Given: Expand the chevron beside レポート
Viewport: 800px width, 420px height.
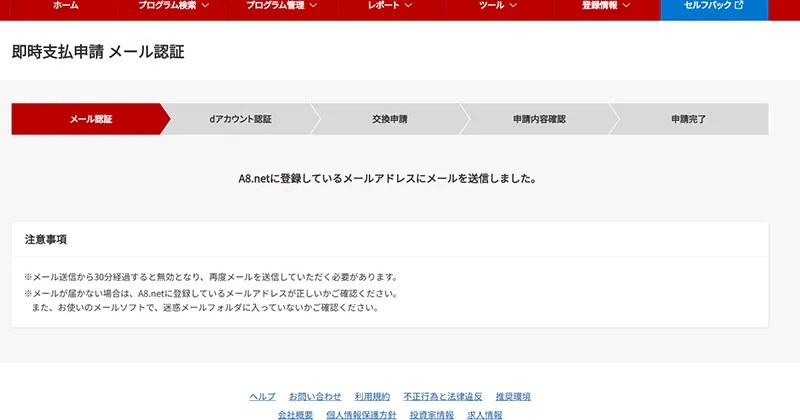Looking at the screenshot, I should tap(408, 6).
